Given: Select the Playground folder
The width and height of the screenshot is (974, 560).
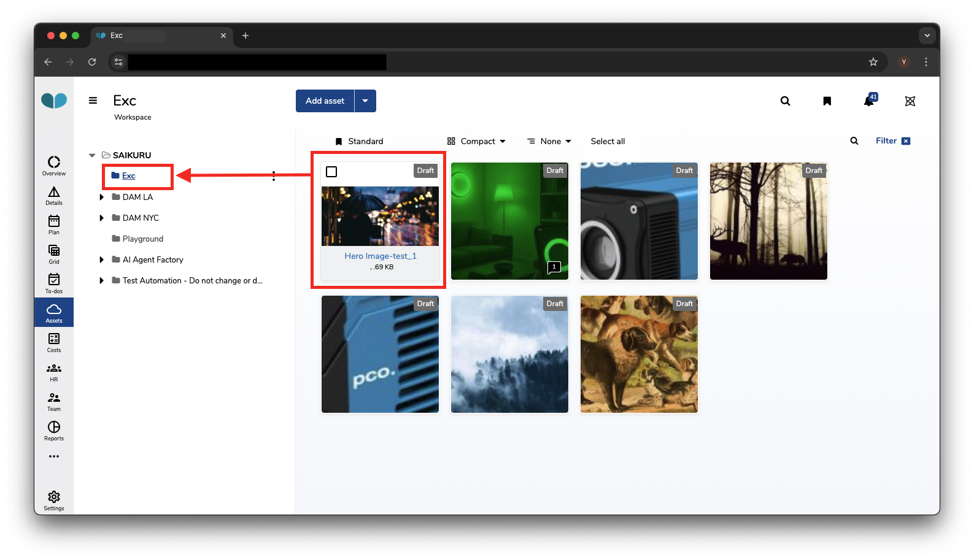Looking at the screenshot, I should coord(143,239).
